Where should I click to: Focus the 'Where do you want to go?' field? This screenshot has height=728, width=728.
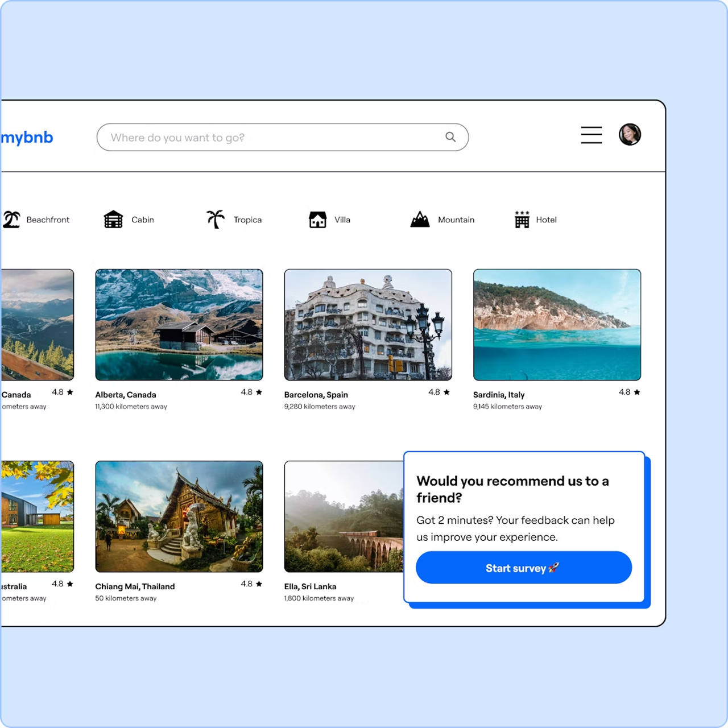coord(283,137)
